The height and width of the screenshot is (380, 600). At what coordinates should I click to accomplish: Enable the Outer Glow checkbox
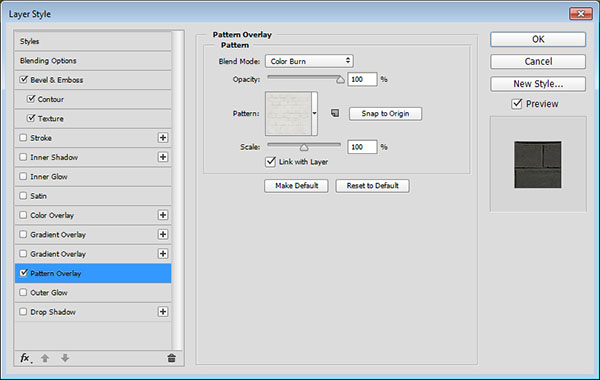pyautogui.click(x=23, y=292)
